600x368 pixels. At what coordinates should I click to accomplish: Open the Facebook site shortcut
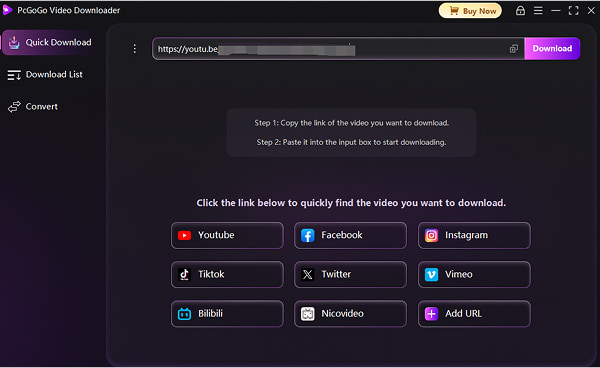click(x=350, y=235)
